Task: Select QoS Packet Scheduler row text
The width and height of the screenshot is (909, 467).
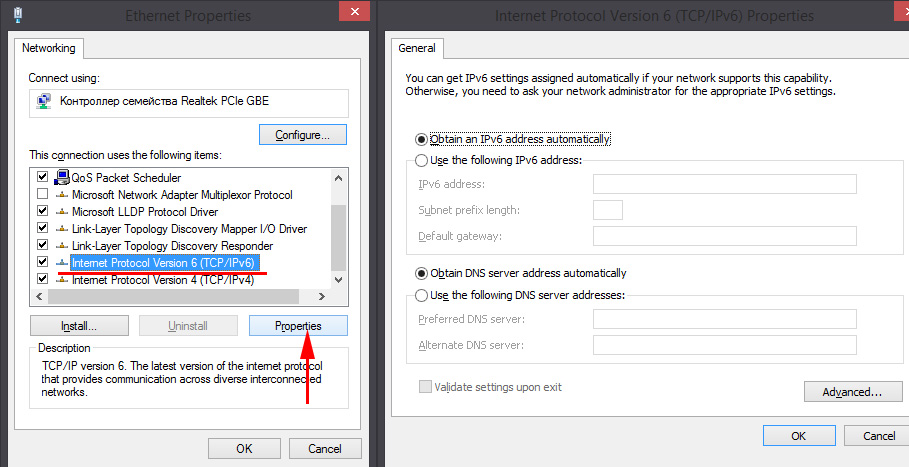Action: pos(126,177)
